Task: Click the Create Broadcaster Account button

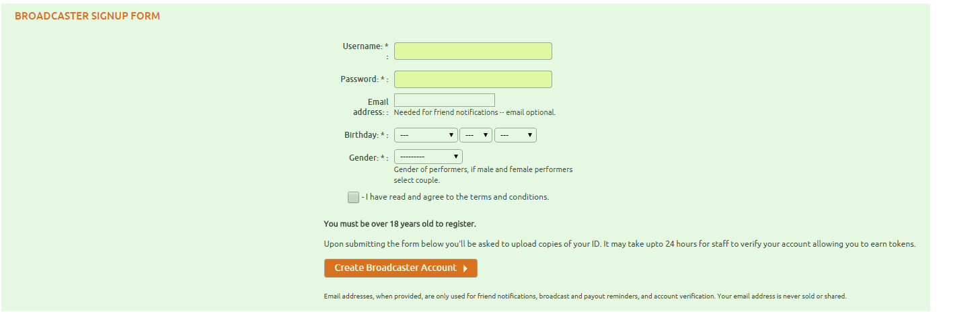Action: click(401, 268)
